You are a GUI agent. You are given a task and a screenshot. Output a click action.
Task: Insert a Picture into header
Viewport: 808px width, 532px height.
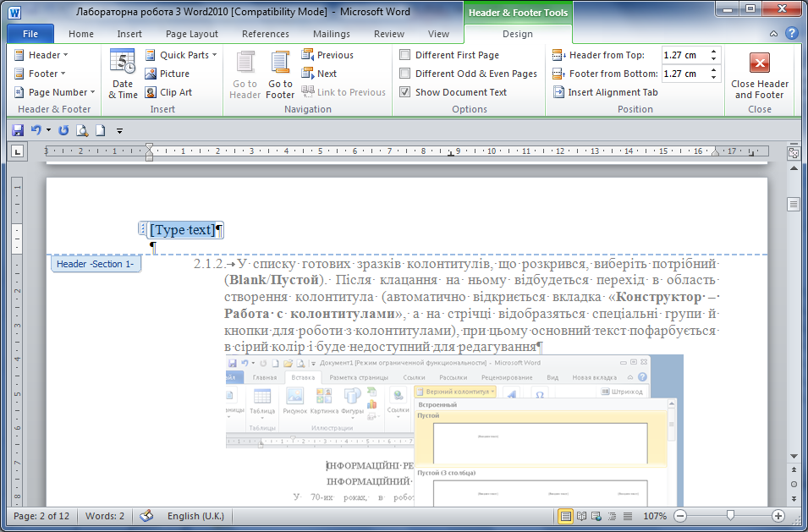click(x=167, y=74)
